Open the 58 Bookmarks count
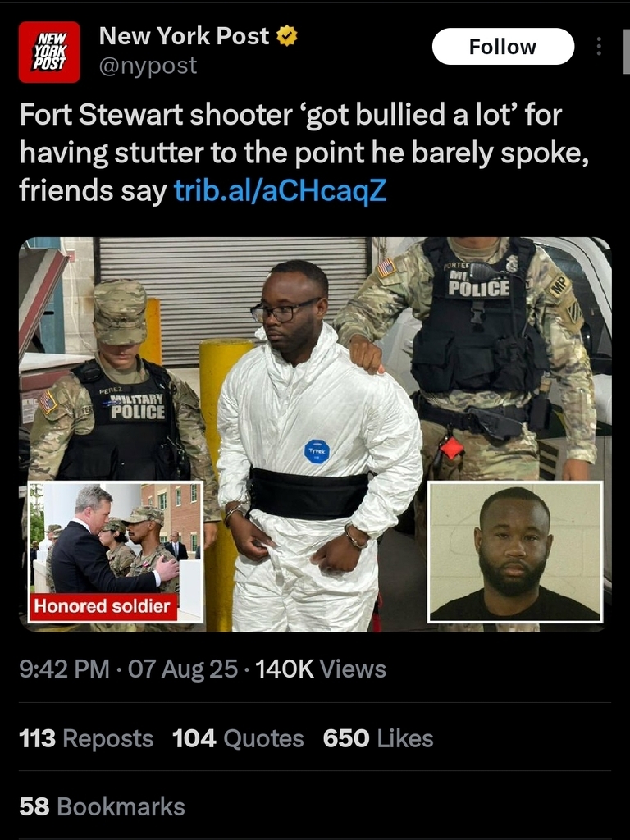 pos(103,807)
